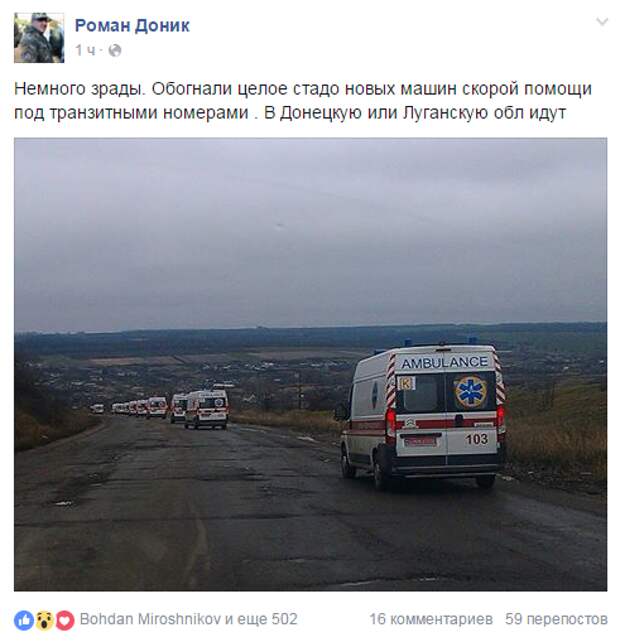
Task: Click the globe public privacy icon
Action: [x=115, y=50]
